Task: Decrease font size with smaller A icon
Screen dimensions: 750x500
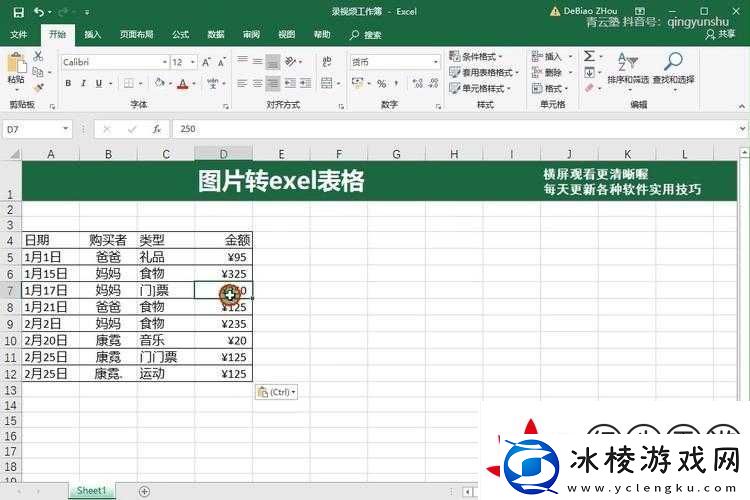Action: 222,62
